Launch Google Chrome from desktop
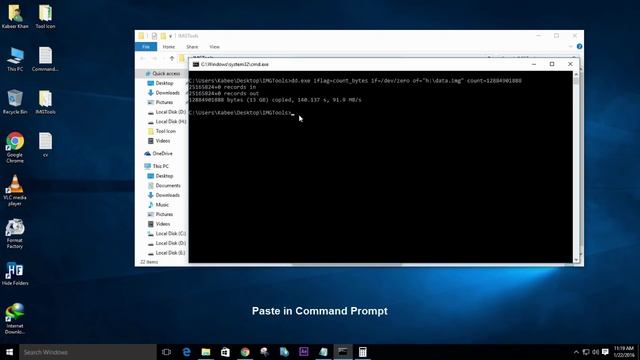Image resolution: width=640 pixels, height=360 pixels. [15, 147]
